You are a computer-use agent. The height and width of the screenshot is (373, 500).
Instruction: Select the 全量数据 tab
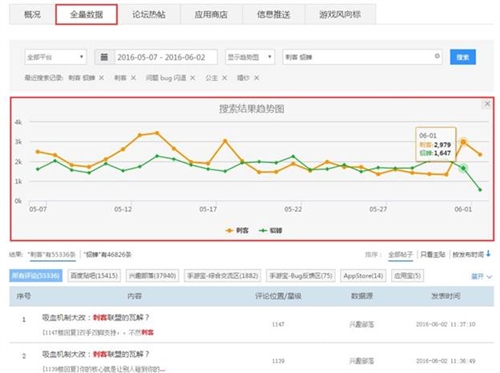(86, 14)
